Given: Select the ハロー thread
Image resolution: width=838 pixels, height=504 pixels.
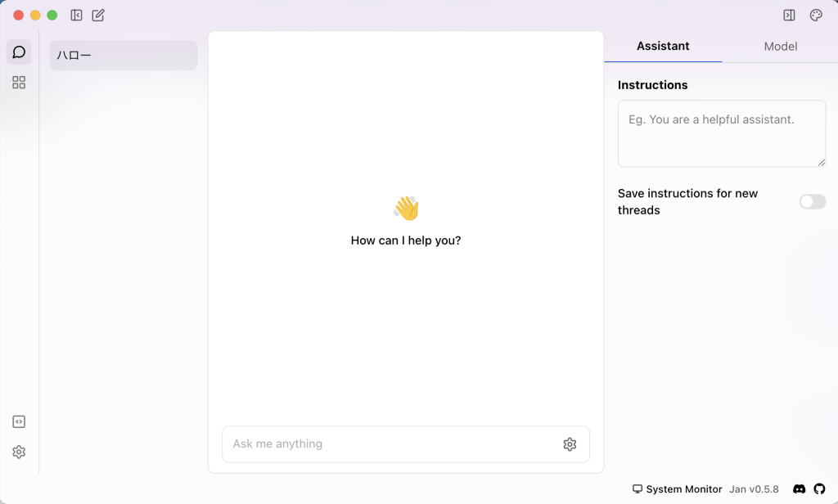Looking at the screenshot, I should click(123, 56).
